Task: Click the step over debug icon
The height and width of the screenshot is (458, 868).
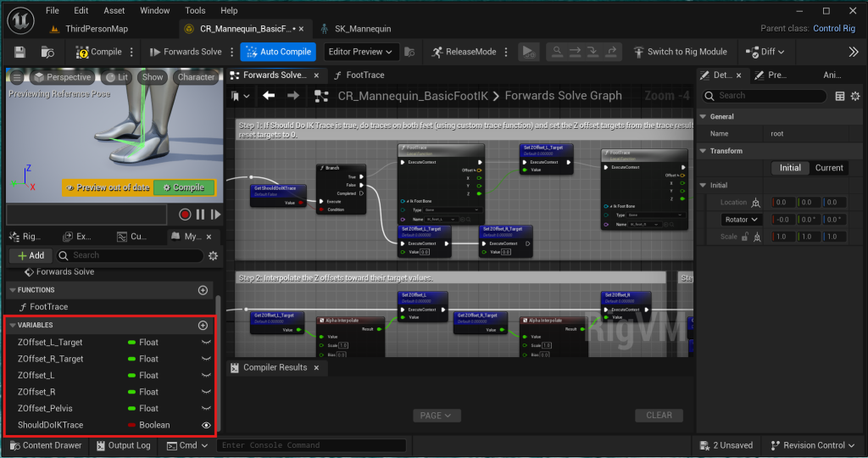Action: pyautogui.click(x=576, y=52)
